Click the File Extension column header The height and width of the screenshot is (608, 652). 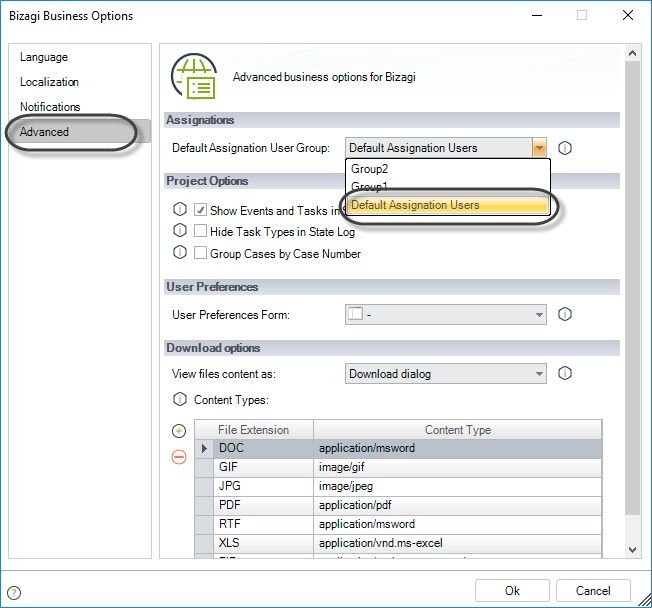254,430
